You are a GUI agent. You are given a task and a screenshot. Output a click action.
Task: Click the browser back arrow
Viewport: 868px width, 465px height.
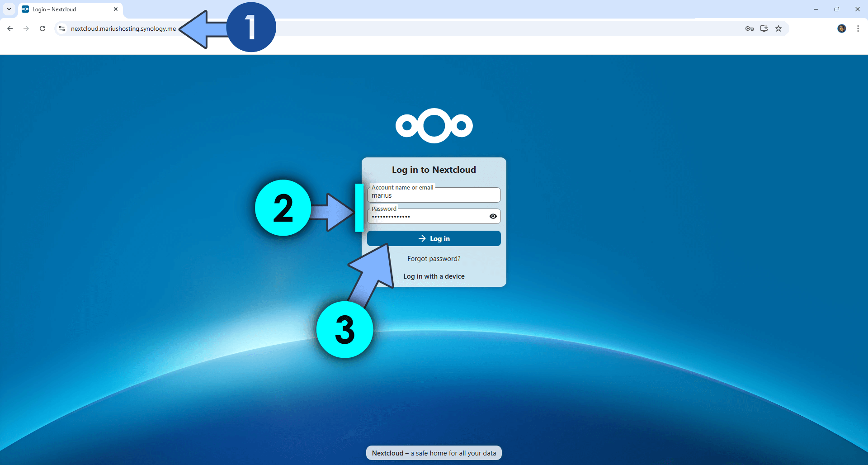tap(10, 28)
